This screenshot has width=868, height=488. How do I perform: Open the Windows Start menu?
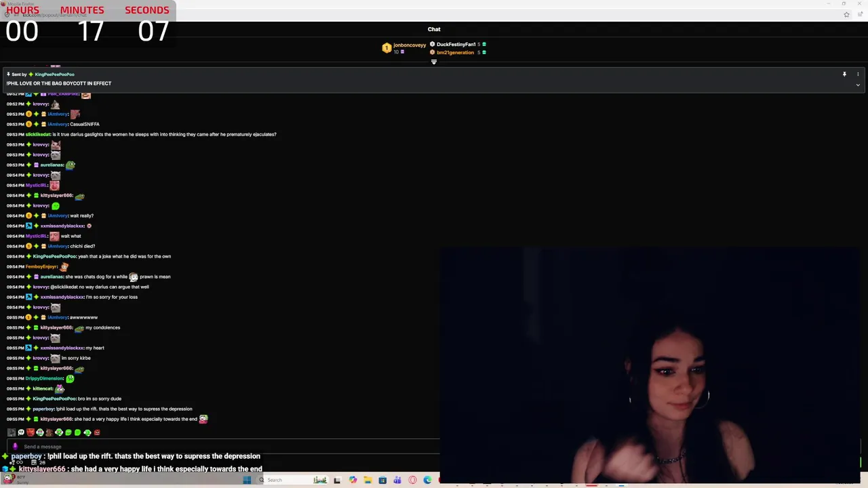[x=247, y=480]
